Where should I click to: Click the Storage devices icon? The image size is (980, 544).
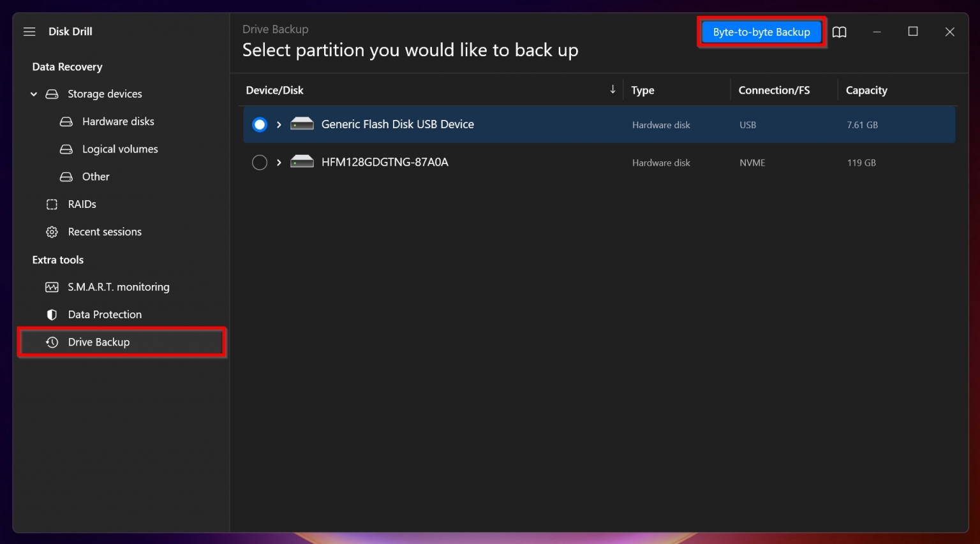tap(52, 94)
